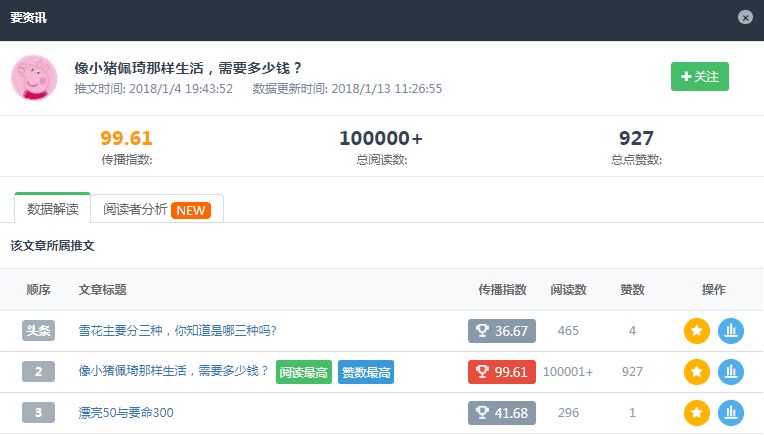Favorite the second article with star icon

click(696, 372)
